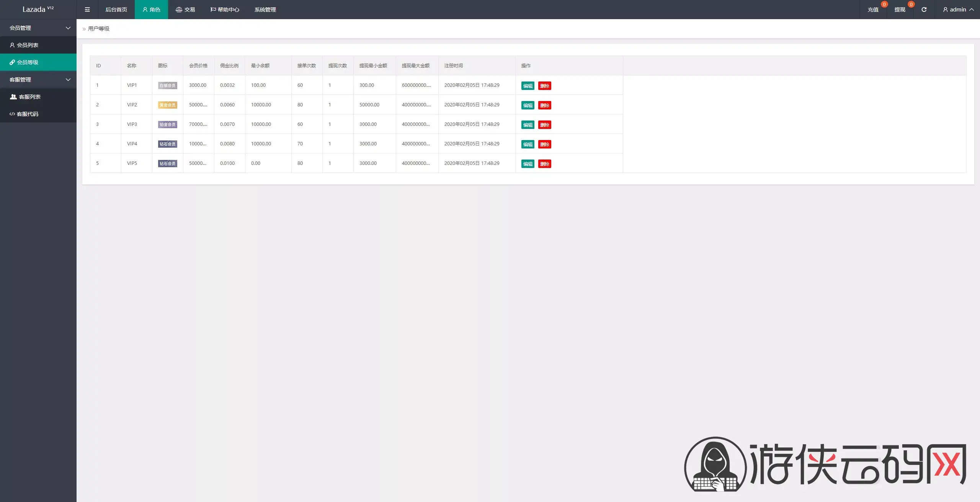
Task: Open the admin user dropdown
Action: pyautogui.click(x=958, y=10)
